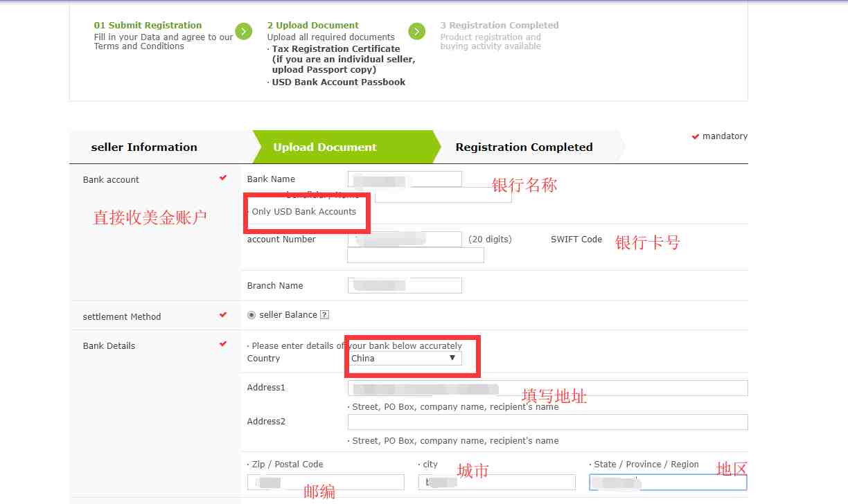Focus the account Number input field
Viewport: 848px width, 504px height.
click(x=405, y=239)
